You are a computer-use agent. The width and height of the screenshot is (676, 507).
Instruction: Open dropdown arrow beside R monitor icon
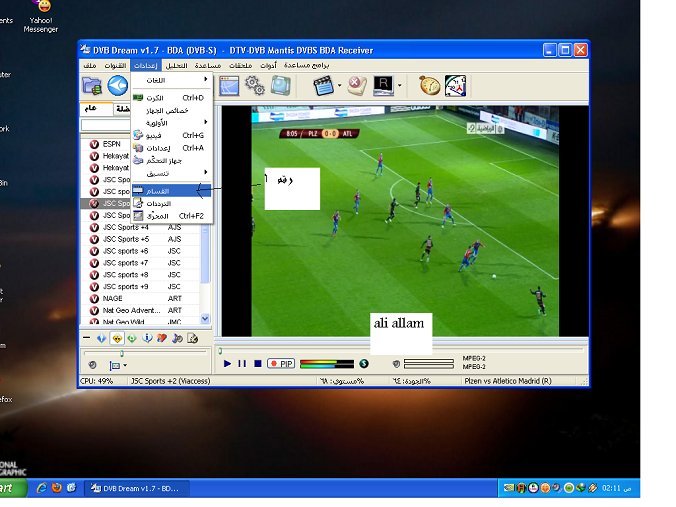pos(400,85)
